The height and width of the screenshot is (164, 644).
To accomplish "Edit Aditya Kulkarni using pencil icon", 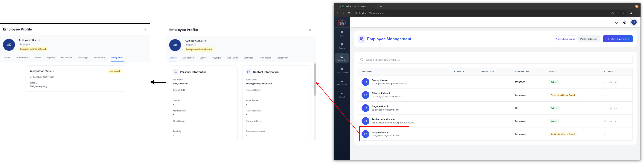I will pos(605,134).
